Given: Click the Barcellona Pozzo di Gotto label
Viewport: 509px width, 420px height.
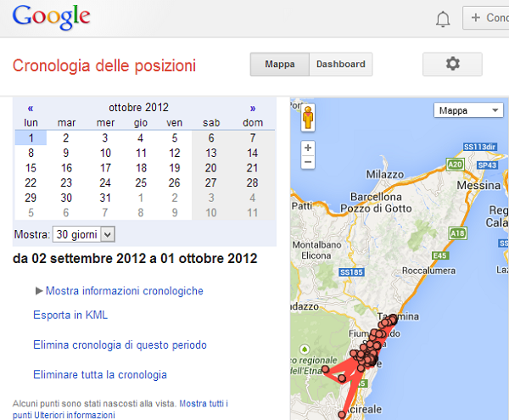Looking at the screenshot, I should coord(376,203).
